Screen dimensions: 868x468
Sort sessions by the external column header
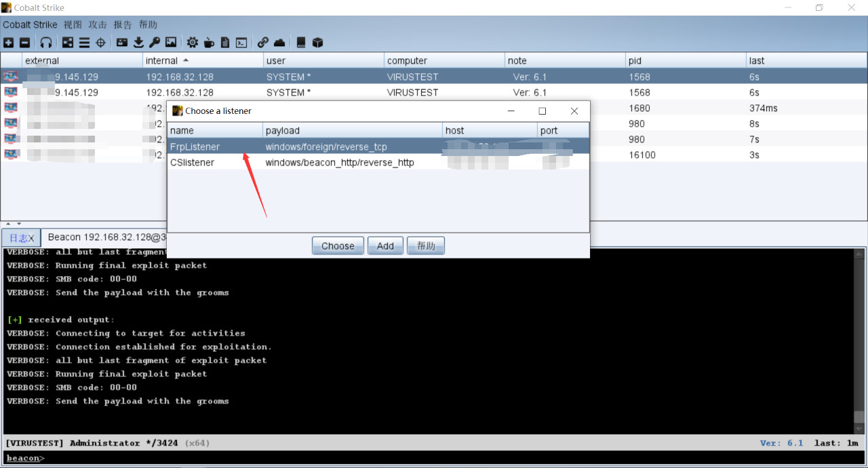point(82,60)
